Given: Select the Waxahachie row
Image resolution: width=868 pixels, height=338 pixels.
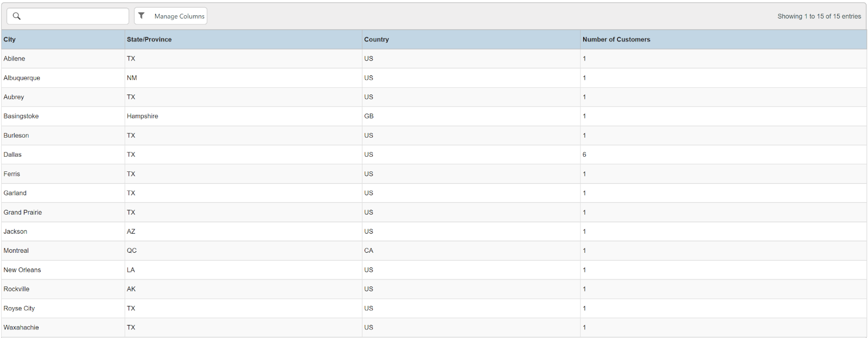Looking at the screenshot, I should point(21,328).
